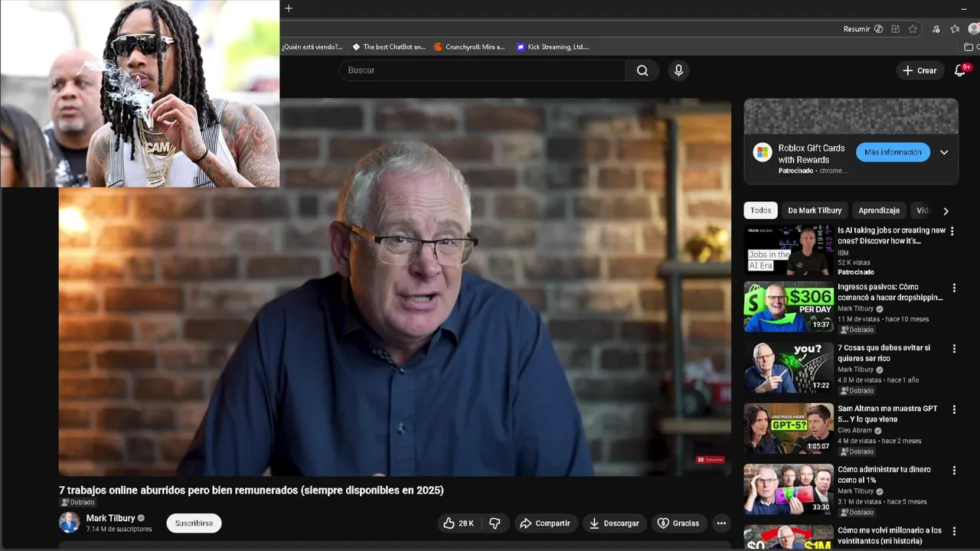Open The best ChatBot bookmark
This screenshot has width=980, height=551.
(x=389, y=47)
